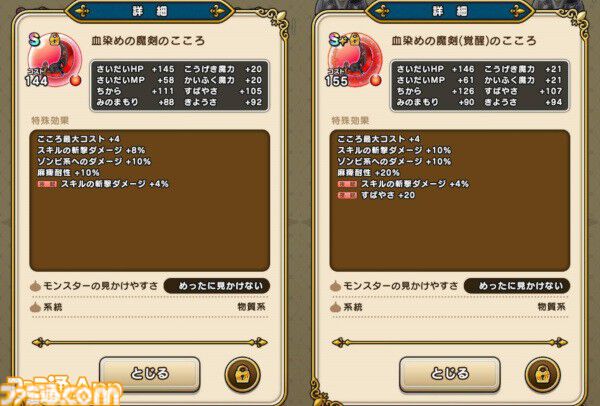600x406 pixels.
Task: Tap the S+ awakened heart icon costing 155
Action: 355,60
